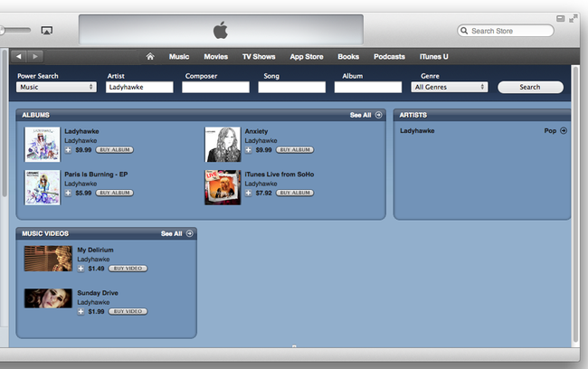Viewport: 588px width, 369px height.
Task: Click the Composer input field
Action: click(x=215, y=87)
